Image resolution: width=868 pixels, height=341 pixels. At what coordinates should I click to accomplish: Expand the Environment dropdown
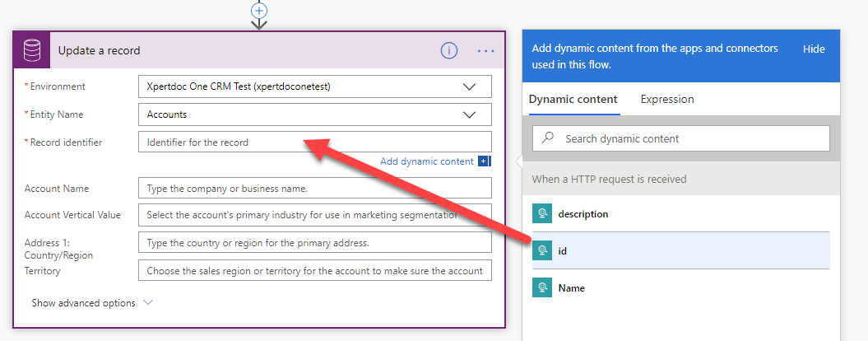pyautogui.click(x=469, y=86)
